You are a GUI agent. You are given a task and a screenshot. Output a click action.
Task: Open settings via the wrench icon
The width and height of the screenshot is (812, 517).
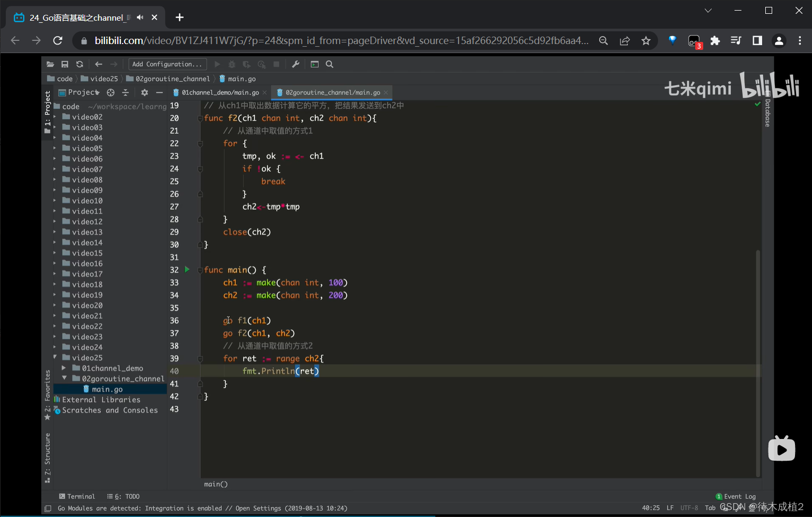(x=296, y=64)
